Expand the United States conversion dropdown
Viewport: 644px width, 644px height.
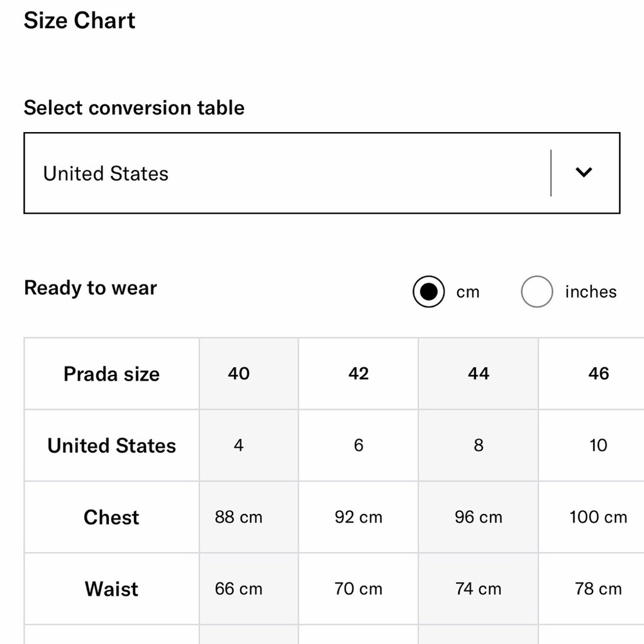click(321, 173)
